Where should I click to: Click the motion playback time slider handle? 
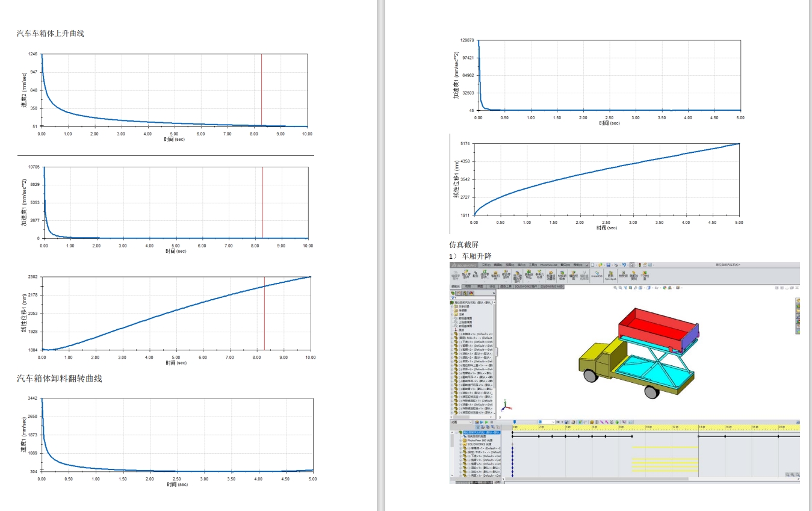(x=515, y=422)
